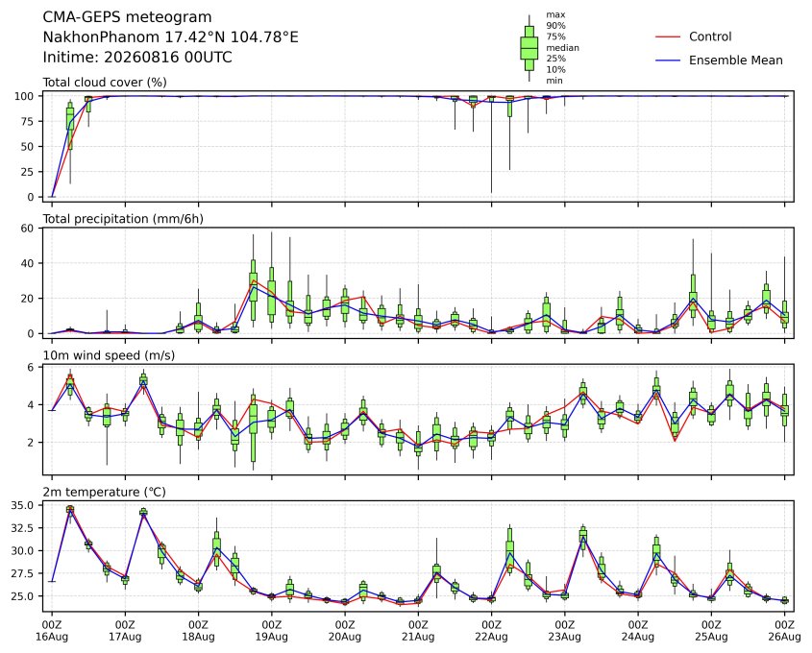
Task: Click the '50' tick on cloud cover axis
Action: pyautogui.click(x=28, y=146)
